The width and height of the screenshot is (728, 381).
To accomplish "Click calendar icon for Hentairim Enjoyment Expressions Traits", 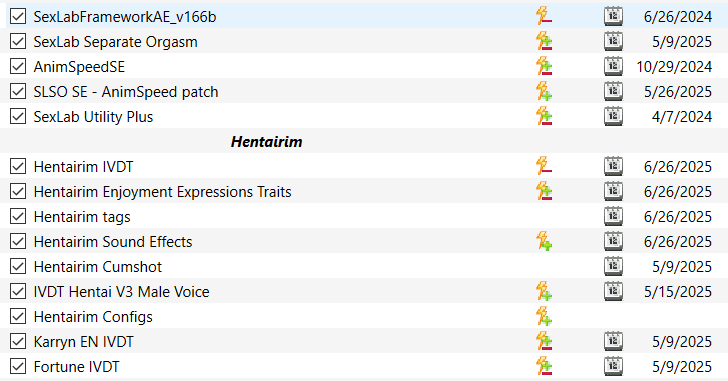I will [613, 191].
